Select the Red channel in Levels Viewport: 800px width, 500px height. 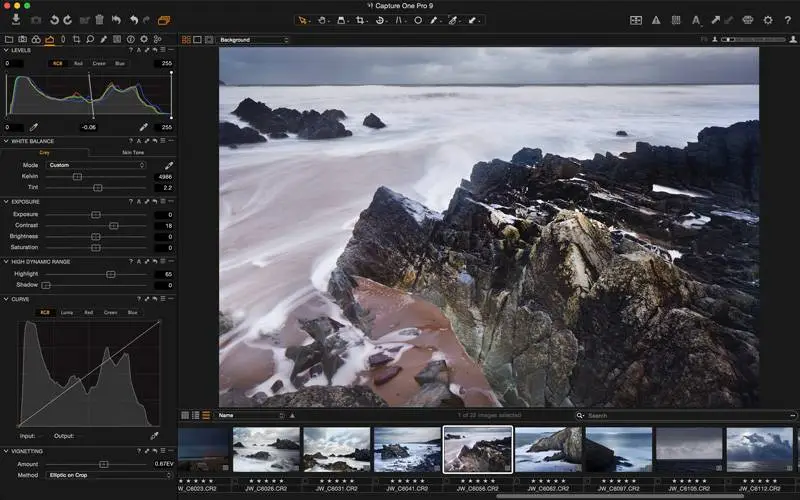[78, 63]
